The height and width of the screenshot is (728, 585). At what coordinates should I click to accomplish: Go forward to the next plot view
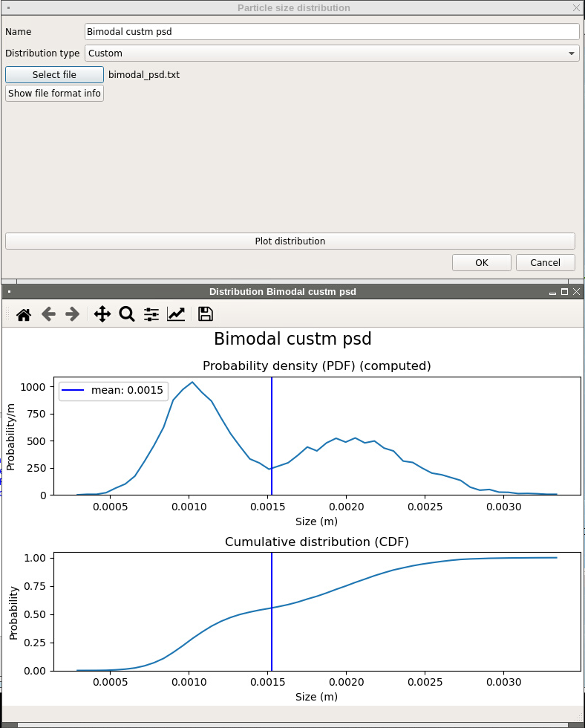pyautogui.click(x=73, y=314)
